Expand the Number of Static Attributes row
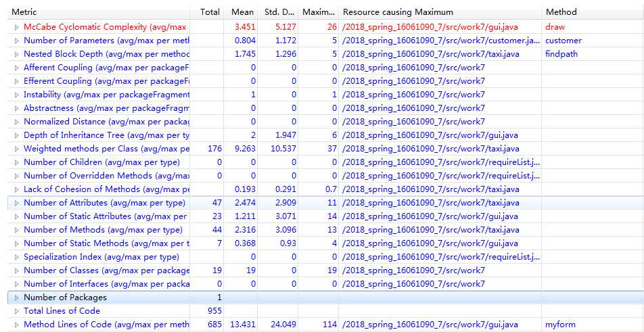Screen dimensions: 644x332 click(x=16, y=216)
